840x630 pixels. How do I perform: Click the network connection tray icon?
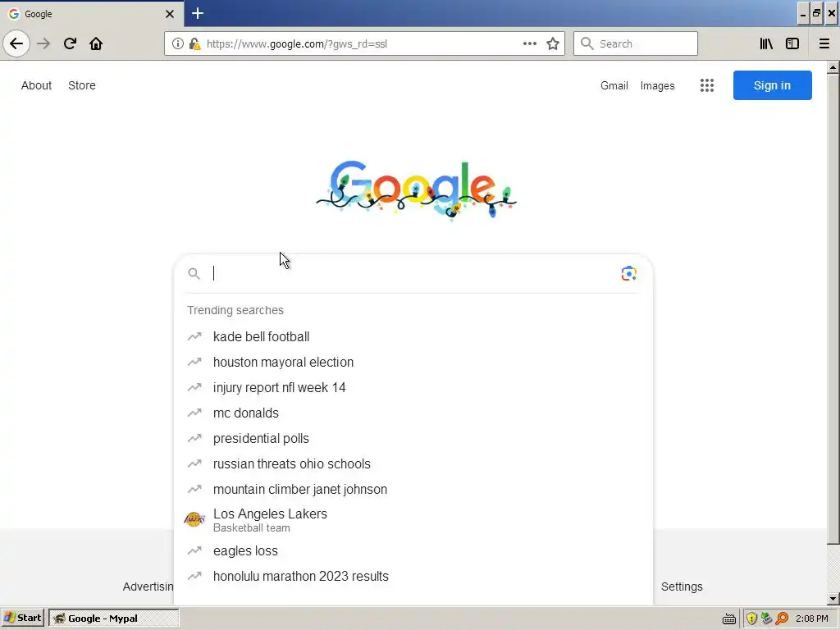point(767,619)
